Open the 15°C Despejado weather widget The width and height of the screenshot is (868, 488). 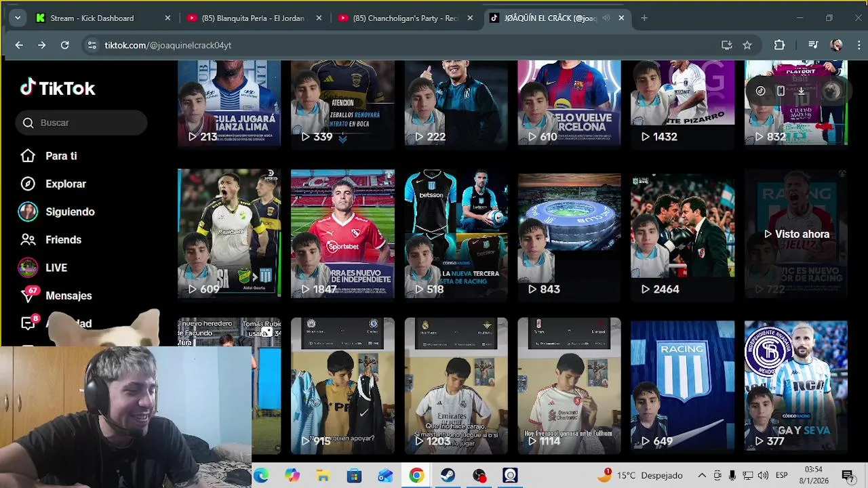pyautogui.click(x=639, y=476)
